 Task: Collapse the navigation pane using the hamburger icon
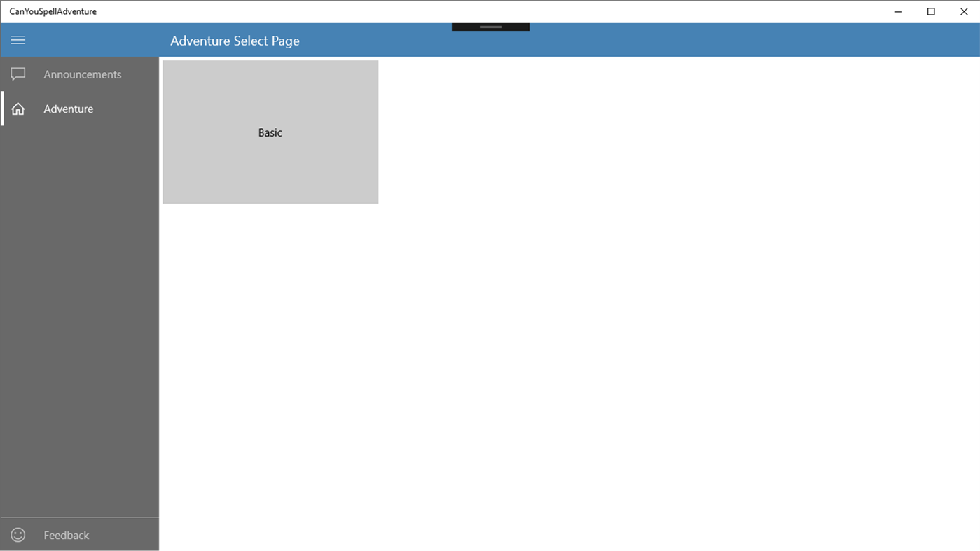point(18,40)
